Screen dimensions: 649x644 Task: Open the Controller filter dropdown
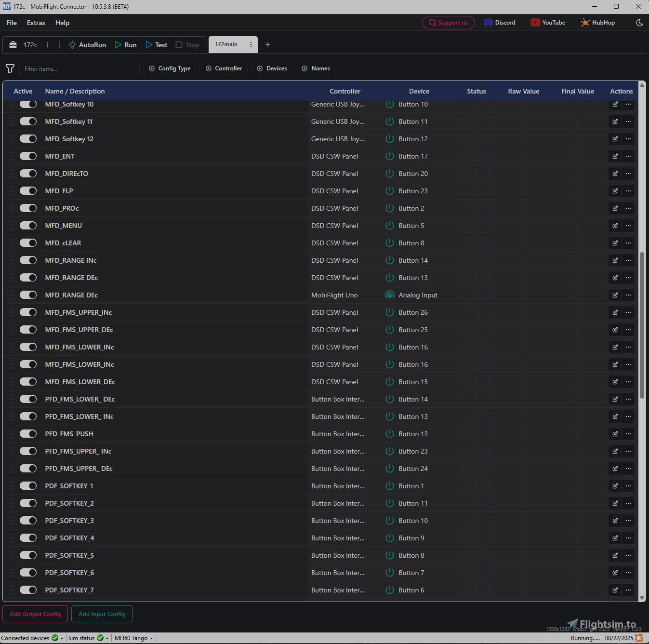(224, 68)
